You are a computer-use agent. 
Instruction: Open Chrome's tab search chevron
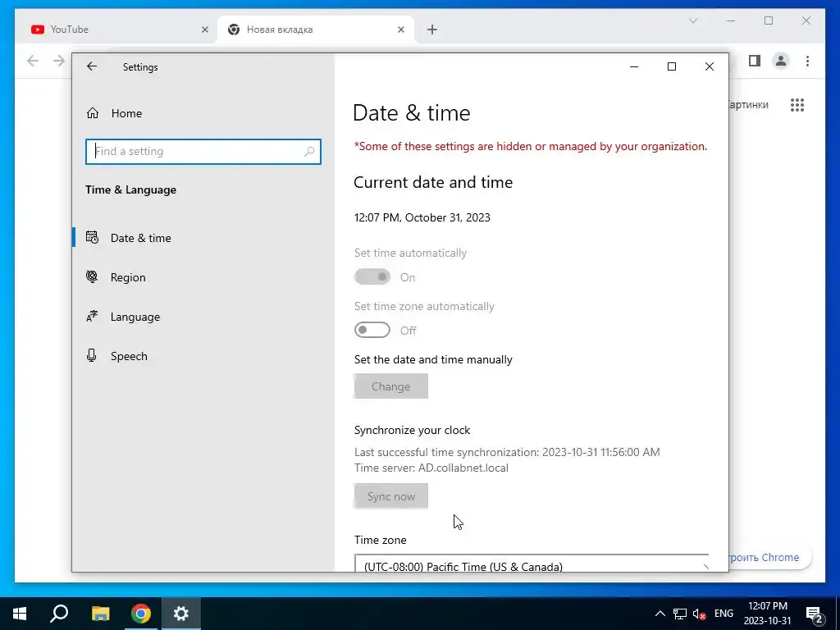tap(693, 21)
